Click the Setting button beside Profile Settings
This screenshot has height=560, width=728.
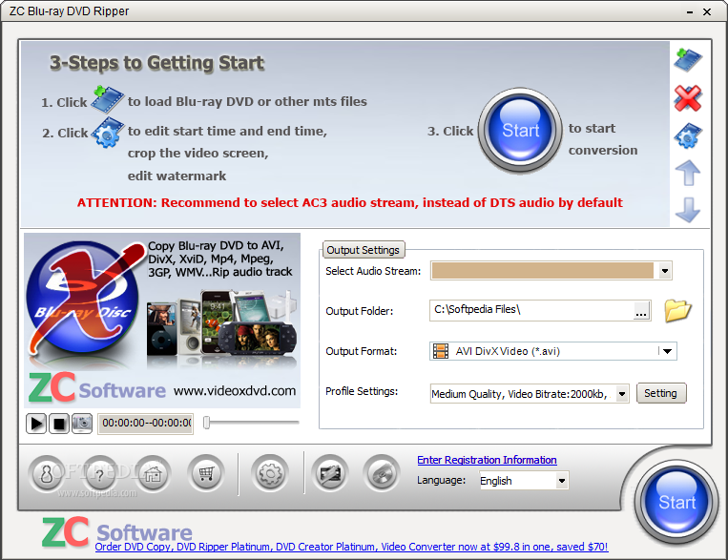pos(660,393)
